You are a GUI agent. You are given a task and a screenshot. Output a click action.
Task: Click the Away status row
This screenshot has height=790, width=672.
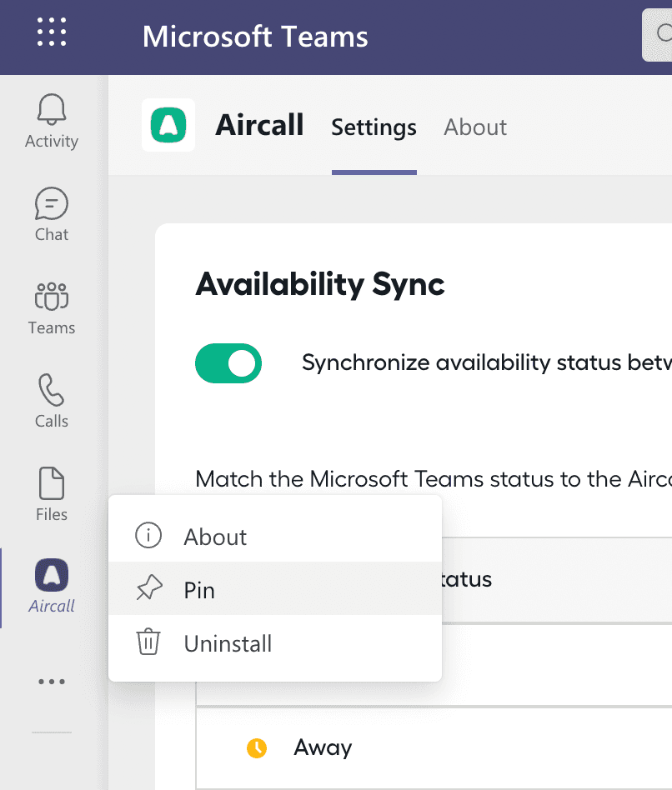pyautogui.click(x=434, y=747)
